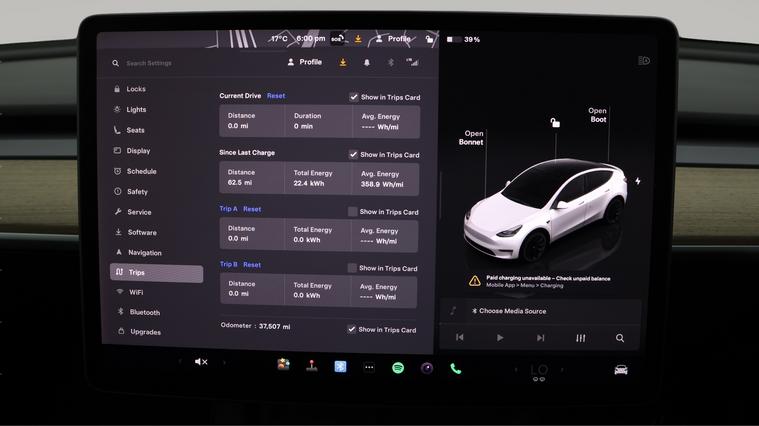Open all apps three-dots launcher
The image size is (759, 426).
(369, 367)
